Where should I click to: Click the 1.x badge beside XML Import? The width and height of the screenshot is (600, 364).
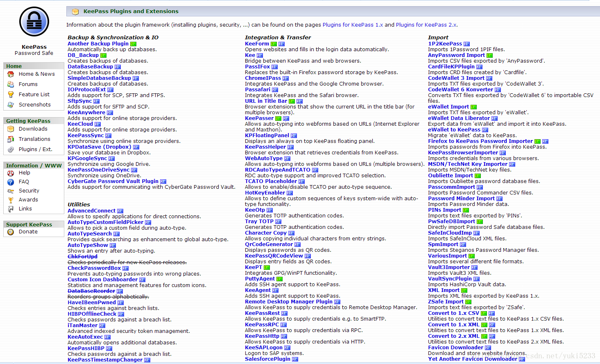click(464, 290)
